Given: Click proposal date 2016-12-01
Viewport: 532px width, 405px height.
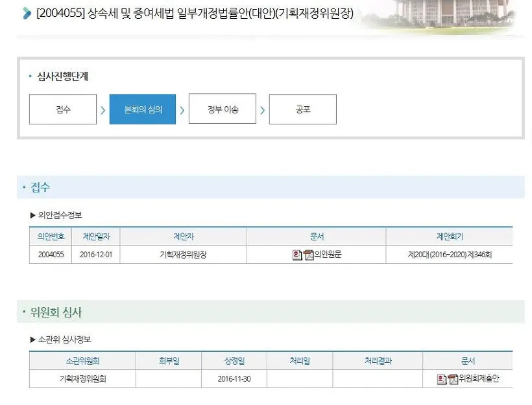Looking at the screenshot, I should [96, 255].
